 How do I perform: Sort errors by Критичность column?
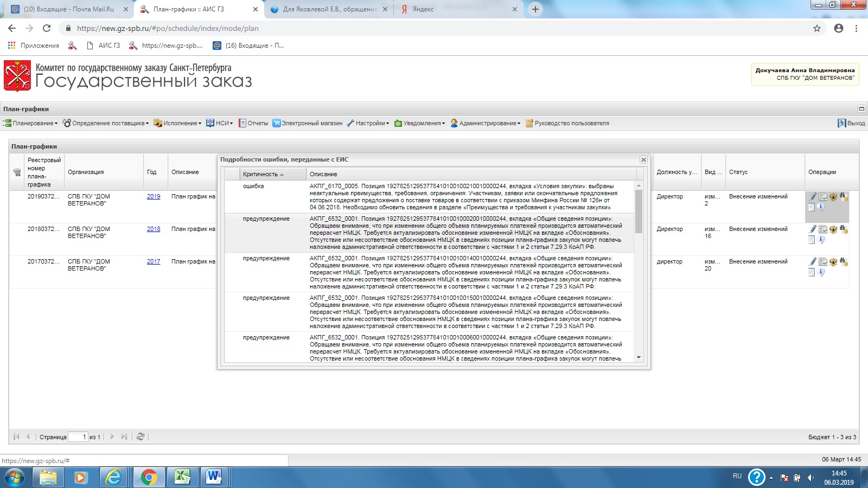coord(273,174)
